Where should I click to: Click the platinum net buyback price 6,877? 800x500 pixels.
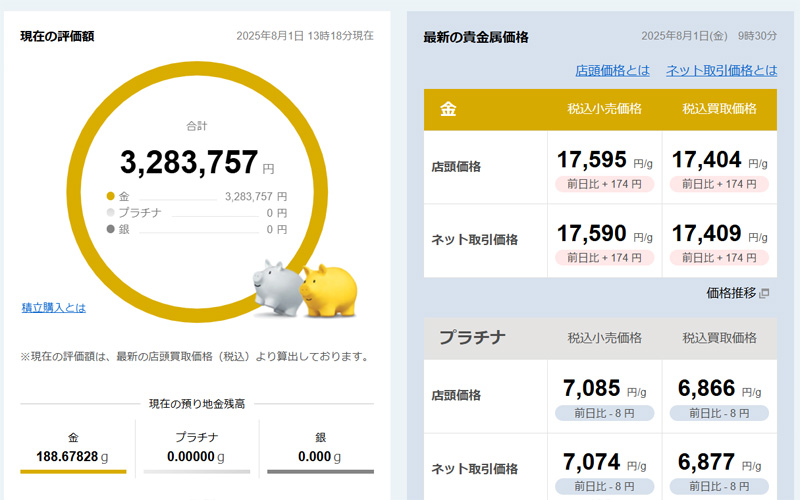(x=707, y=462)
